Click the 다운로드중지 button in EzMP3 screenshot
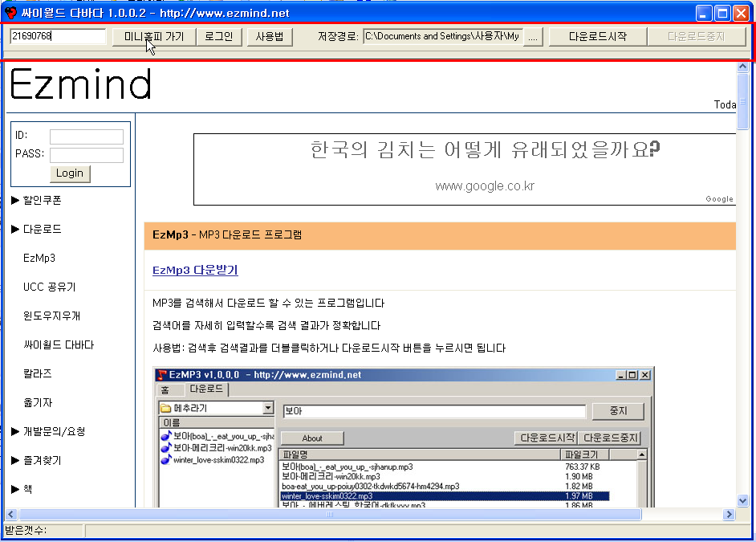 (x=611, y=438)
